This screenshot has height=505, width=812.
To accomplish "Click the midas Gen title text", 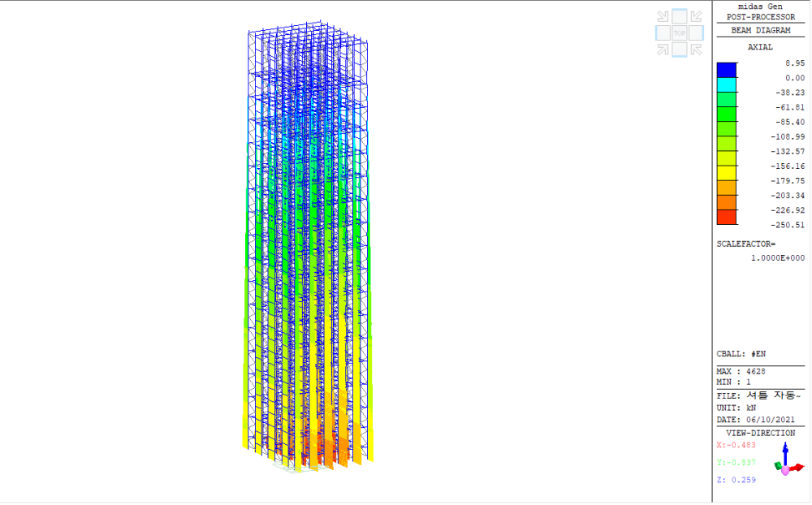I will point(760,6).
